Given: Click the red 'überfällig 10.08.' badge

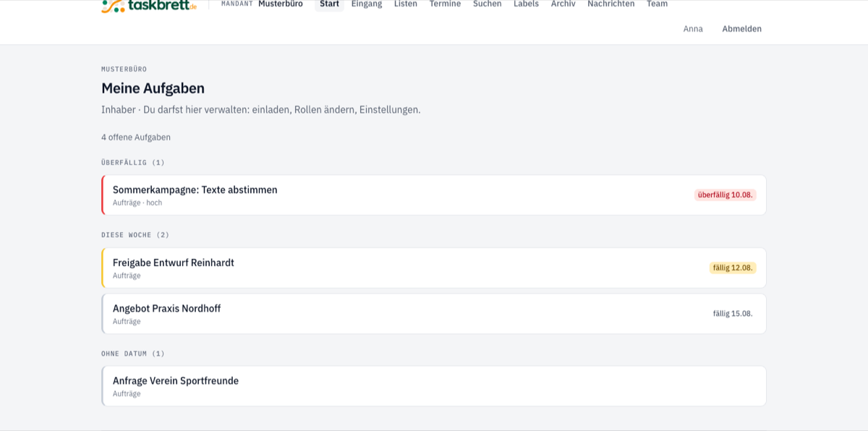Looking at the screenshot, I should pyautogui.click(x=726, y=195).
